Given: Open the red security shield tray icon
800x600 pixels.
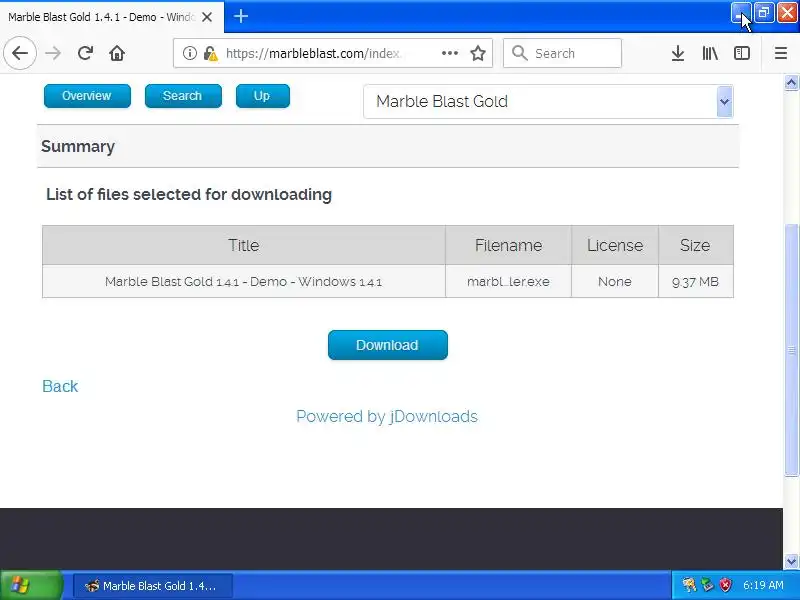Looking at the screenshot, I should click(x=725, y=585).
